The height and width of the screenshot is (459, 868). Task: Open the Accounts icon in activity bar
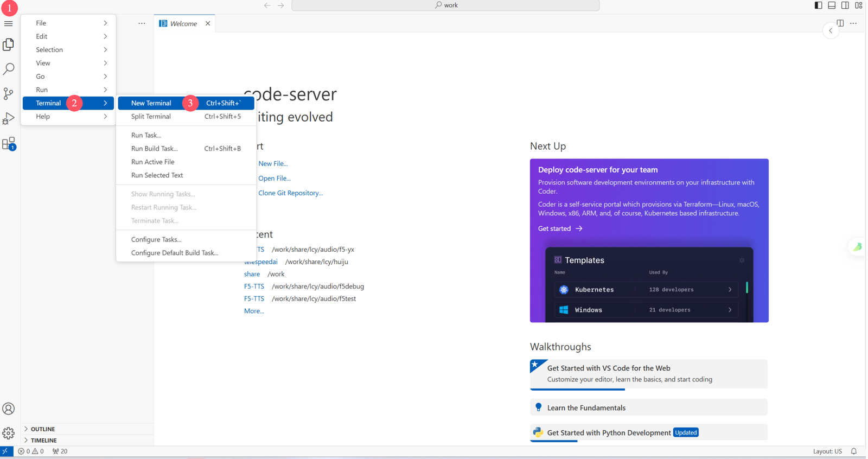[9, 409]
